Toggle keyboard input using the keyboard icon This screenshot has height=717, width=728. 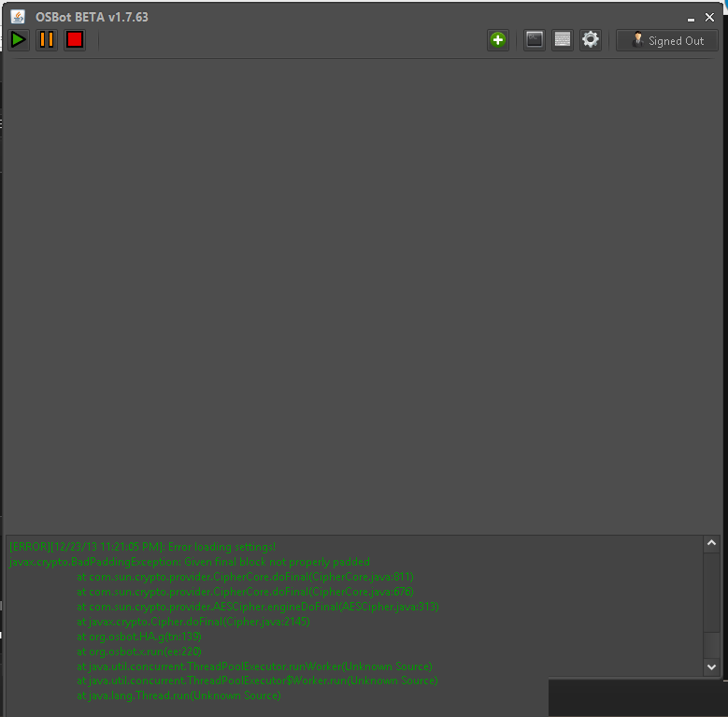pos(563,40)
